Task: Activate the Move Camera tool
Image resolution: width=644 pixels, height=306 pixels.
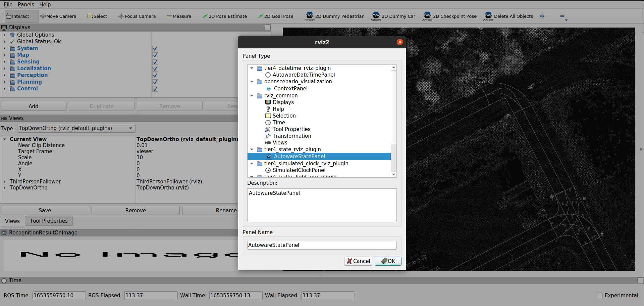Action: (58, 16)
